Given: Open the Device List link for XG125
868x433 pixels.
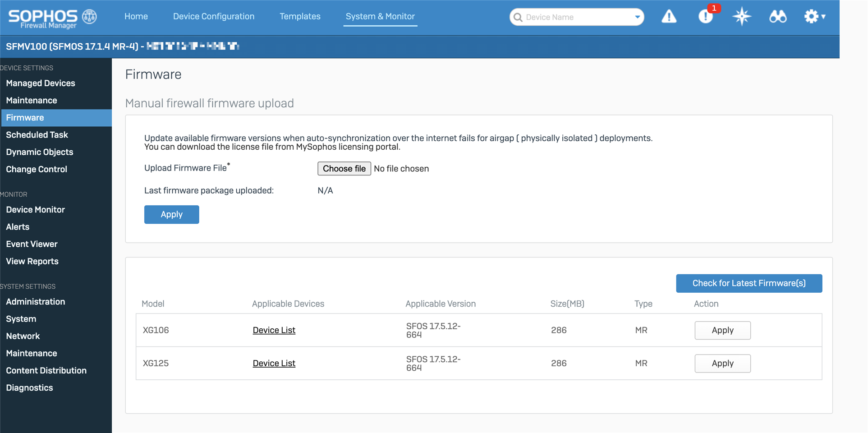Looking at the screenshot, I should coord(274,363).
